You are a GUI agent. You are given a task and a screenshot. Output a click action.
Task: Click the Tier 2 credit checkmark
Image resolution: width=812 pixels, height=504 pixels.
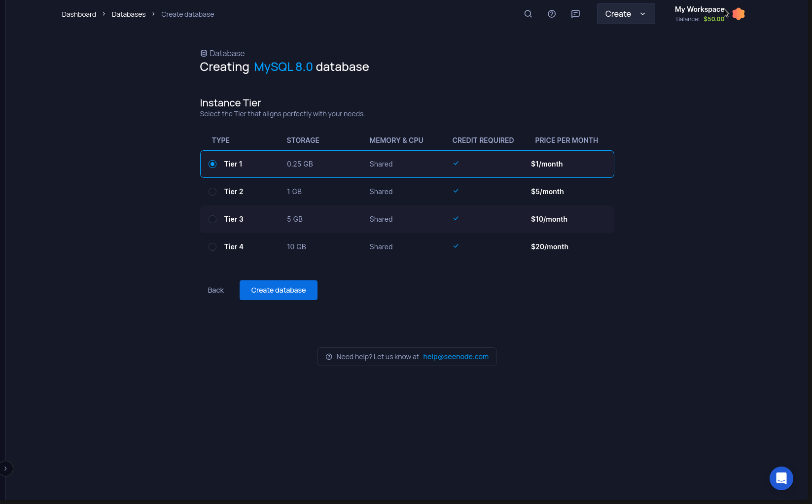click(x=456, y=191)
